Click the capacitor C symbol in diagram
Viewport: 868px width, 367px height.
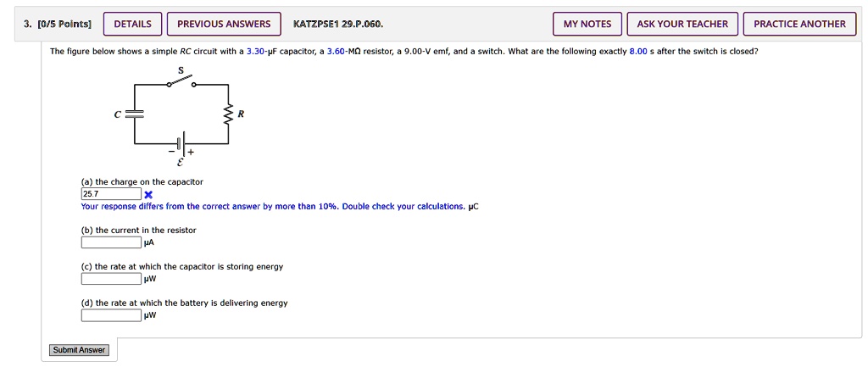coord(134,114)
